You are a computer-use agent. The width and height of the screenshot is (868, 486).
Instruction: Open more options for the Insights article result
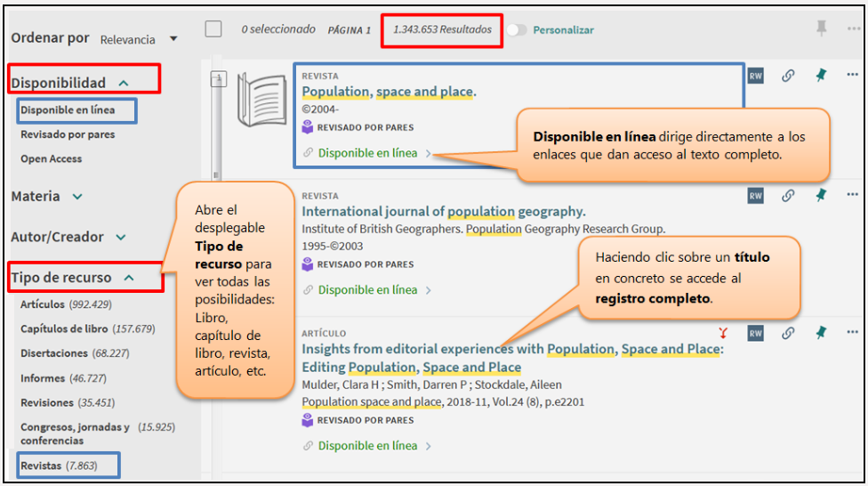(853, 333)
